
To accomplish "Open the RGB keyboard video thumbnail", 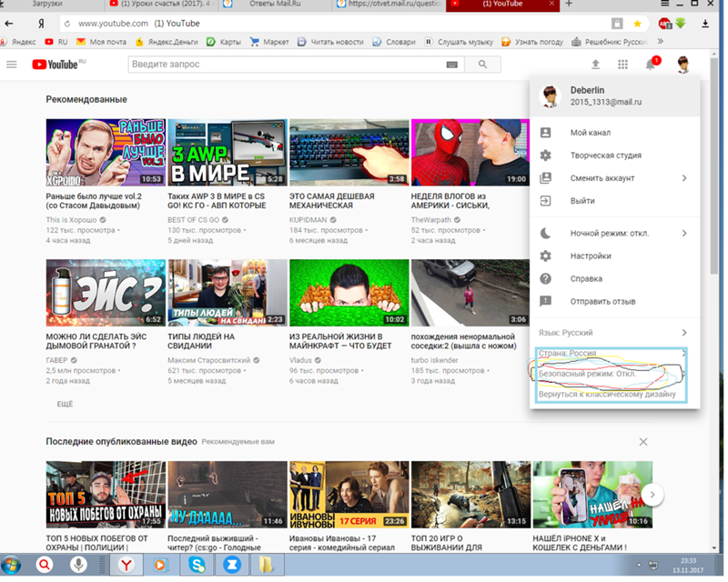I will (349, 153).
